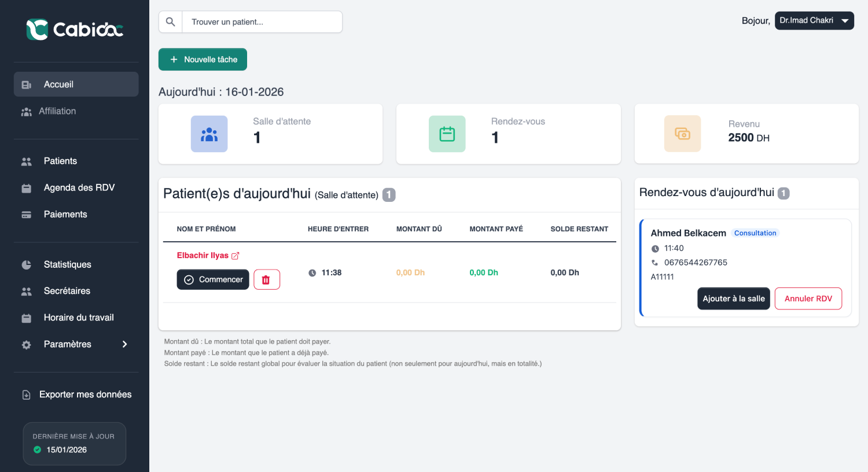Screen dimensions: 868x472
Task: Open Elbachir Ilyas via the external link icon
Action: click(x=235, y=255)
